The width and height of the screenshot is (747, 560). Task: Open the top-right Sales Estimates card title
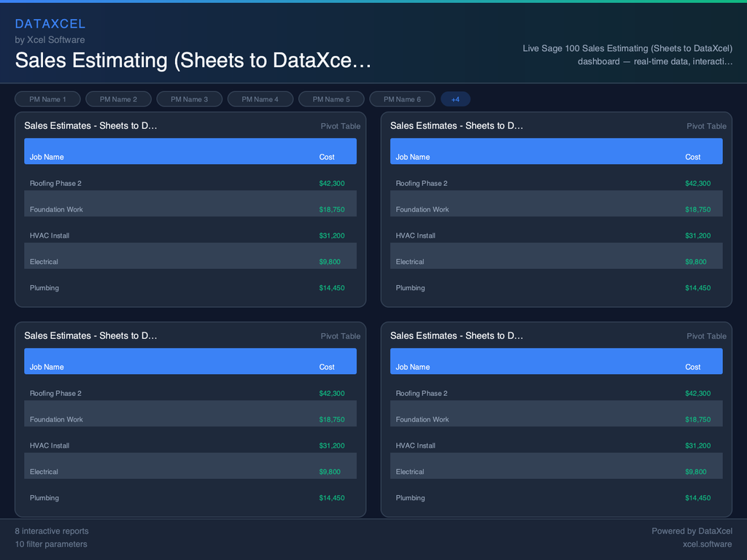click(x=457, y=125)
